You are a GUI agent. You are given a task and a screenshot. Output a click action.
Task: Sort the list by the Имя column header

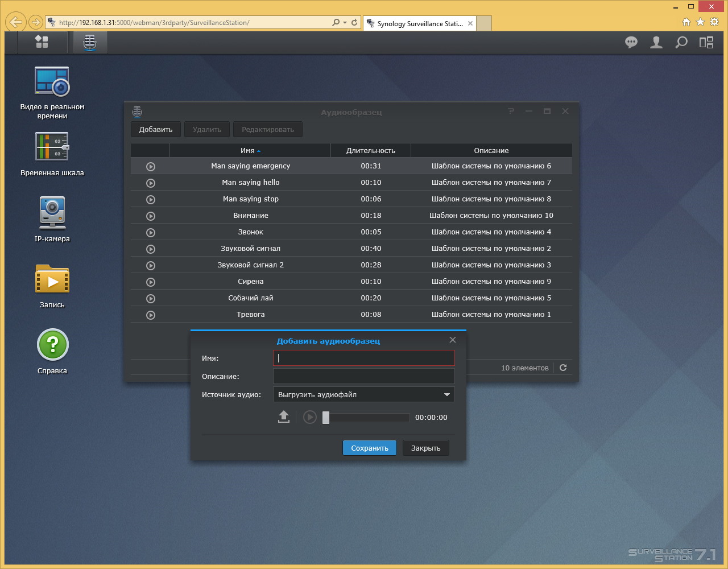pyautogui.click(x=250, y=151)
